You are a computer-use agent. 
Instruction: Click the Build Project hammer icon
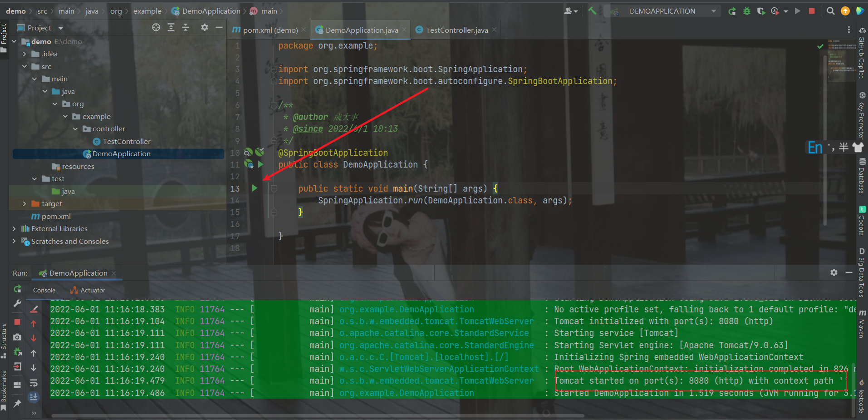point(592,11)
